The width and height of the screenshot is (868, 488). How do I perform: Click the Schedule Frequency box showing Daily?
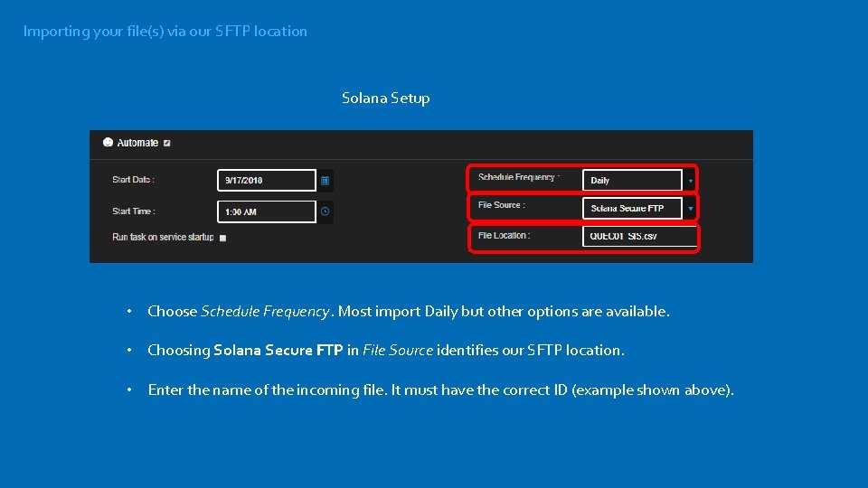(x=631, y=180)
